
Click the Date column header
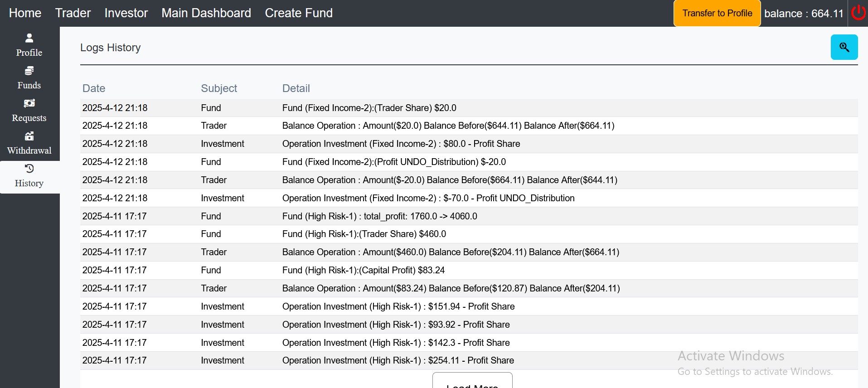click(94, 88)
